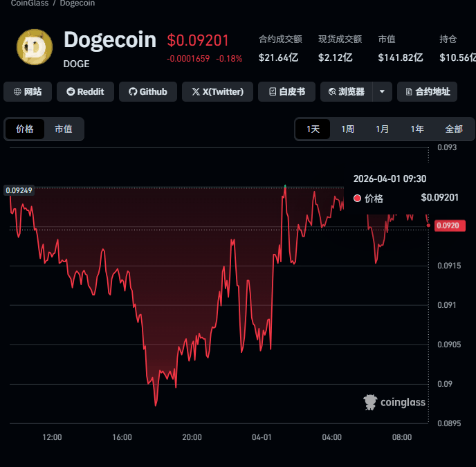The height and width of the screenshot is (467, 476).
Task: Open the Github repository link
Action: coord(148,91)
